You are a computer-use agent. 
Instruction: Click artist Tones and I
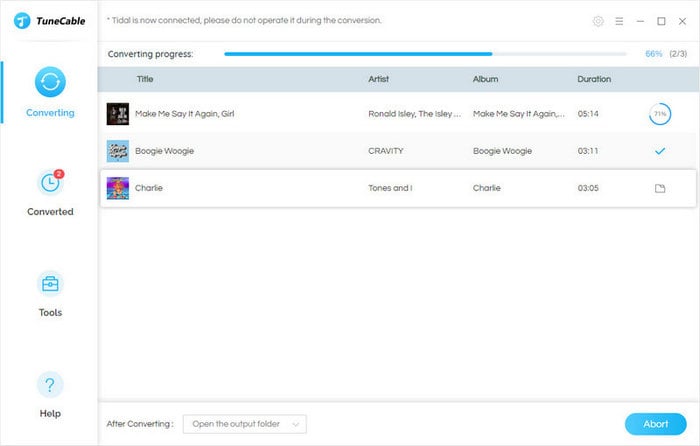click(390, 188)
